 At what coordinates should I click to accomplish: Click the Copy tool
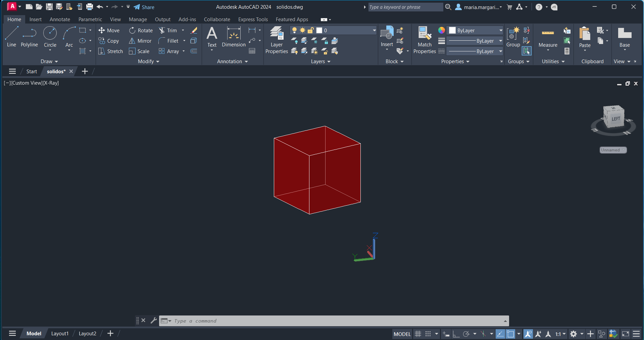(109, 41)
